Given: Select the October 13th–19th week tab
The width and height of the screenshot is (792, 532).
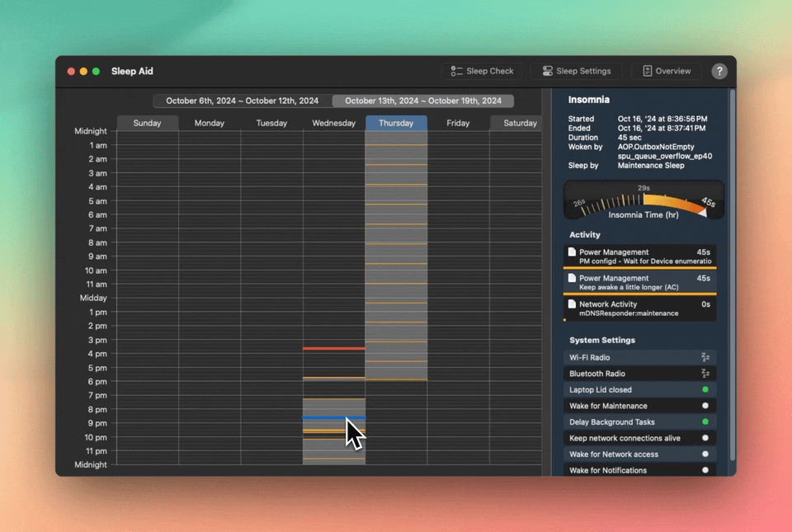Looking at the screenshot, I should click(422, 101).
